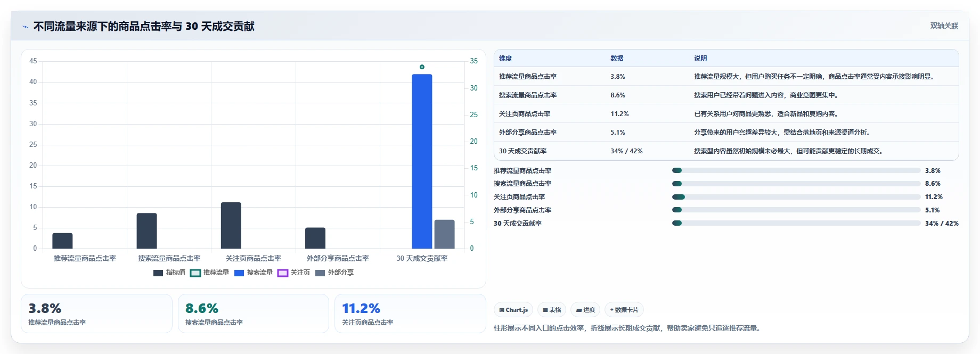Click the 5.1% value in the table
Screen dimensions: 980x354
[x=618, y=133]
